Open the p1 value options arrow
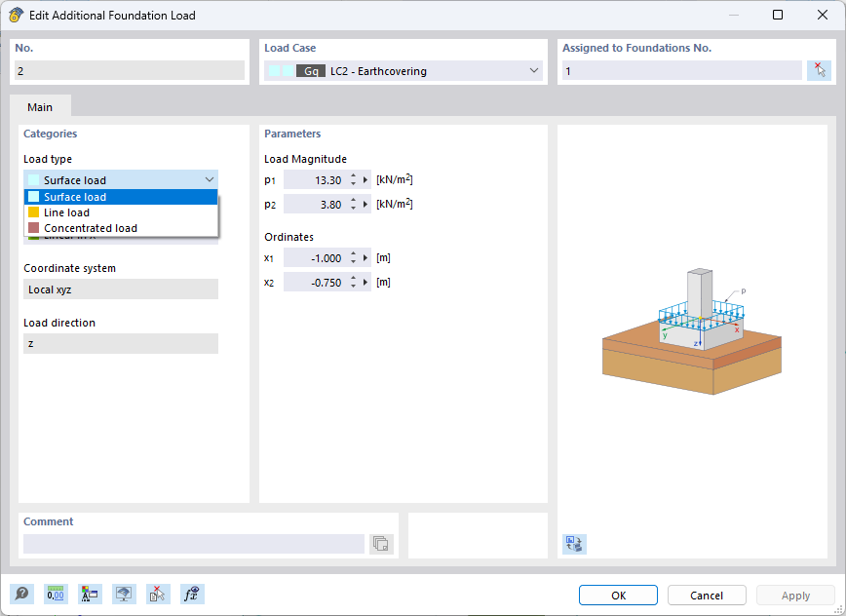The image size is (846, 616). click(x=365, y=180)
